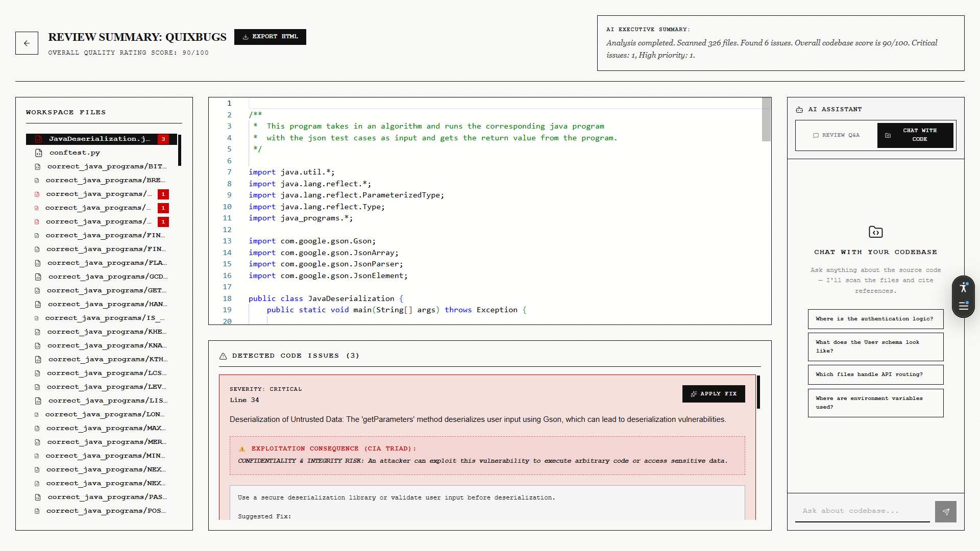Select correct_java_programs/POS… in the file list
Viewport: 980px width, 551px height.
pos(102,511)
